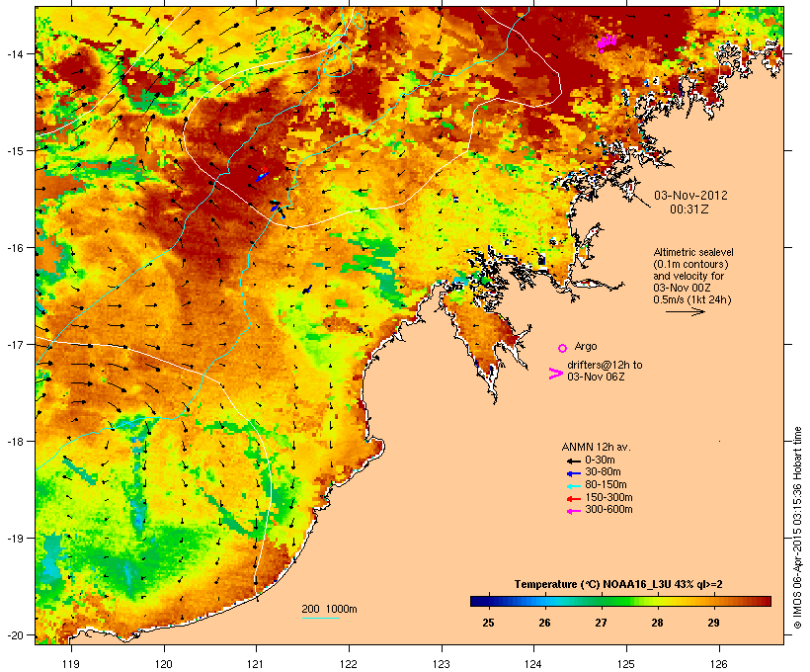Click the magenta drifter track near 125E

pyautogui.click(x=607, y=42)
